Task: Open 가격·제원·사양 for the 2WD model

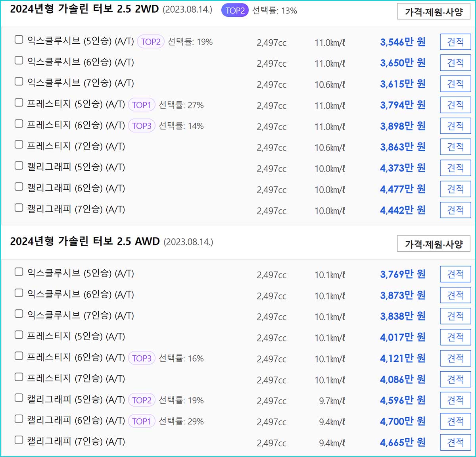Action: pyautogui.click(x=433, y=12)
